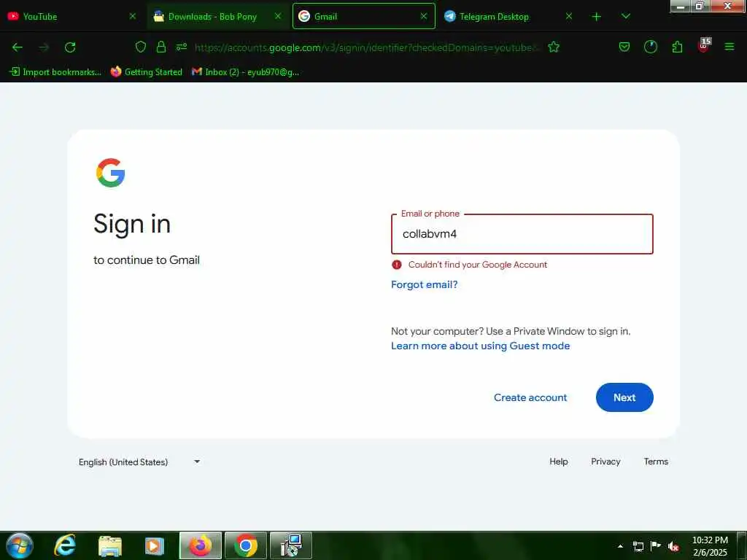Switch to the Downloads - Bob Pony tab

pos(217,16)
